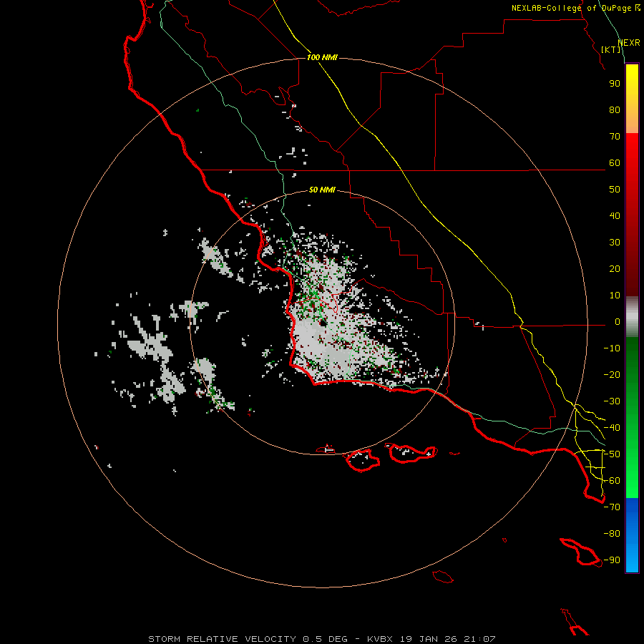Click the -90 value on the velocity scale
This screenshot has width=644, height=644.
pyautogui.click(x=612, y=560)
